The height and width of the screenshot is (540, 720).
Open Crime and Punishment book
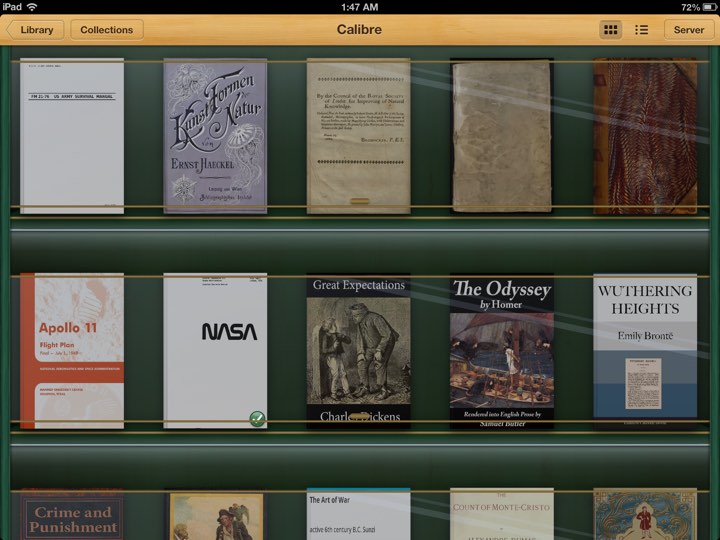point(72,514)
